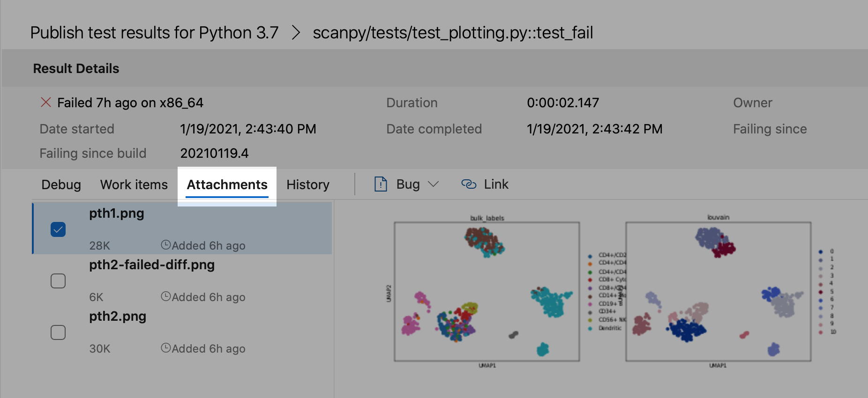Expand the Bug dropdown chevron

[x=434, y=184]
